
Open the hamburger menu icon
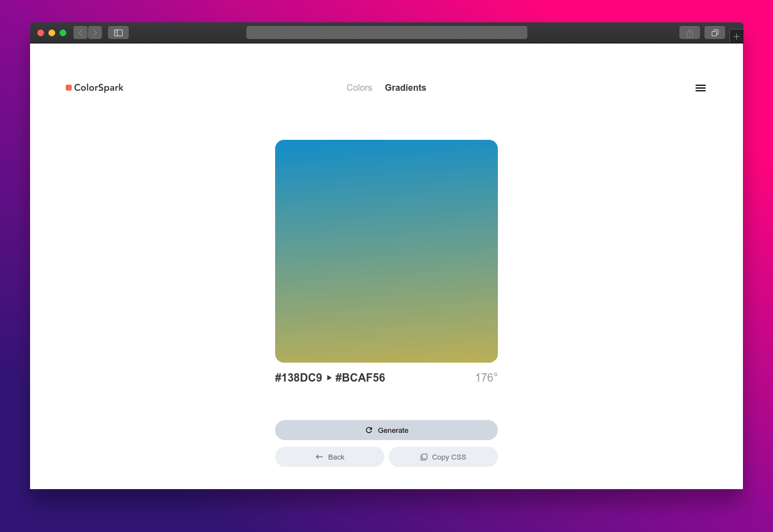click(701, 88)
